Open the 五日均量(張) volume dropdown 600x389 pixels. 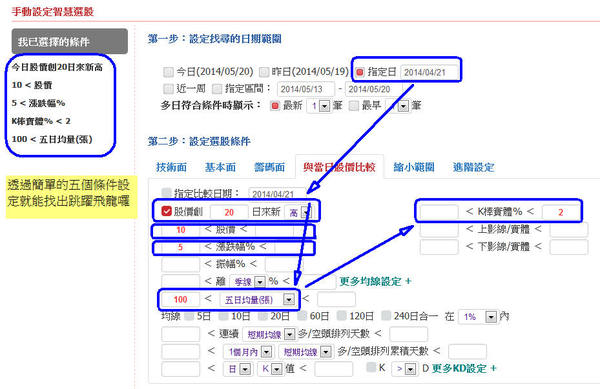pyautogui.click(x=258, y=299)
